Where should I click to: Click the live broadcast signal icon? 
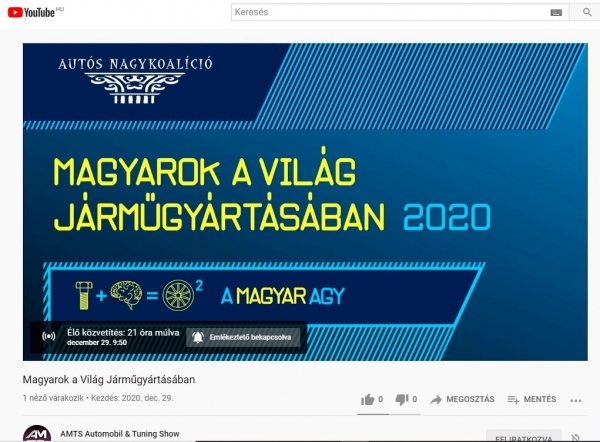click(49, 336)
